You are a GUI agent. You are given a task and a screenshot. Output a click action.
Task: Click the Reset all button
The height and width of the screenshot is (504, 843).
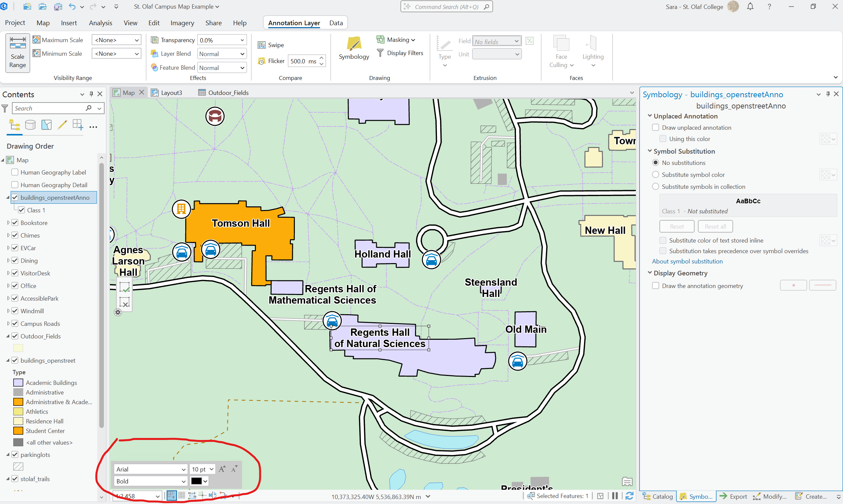pos(715,226)
